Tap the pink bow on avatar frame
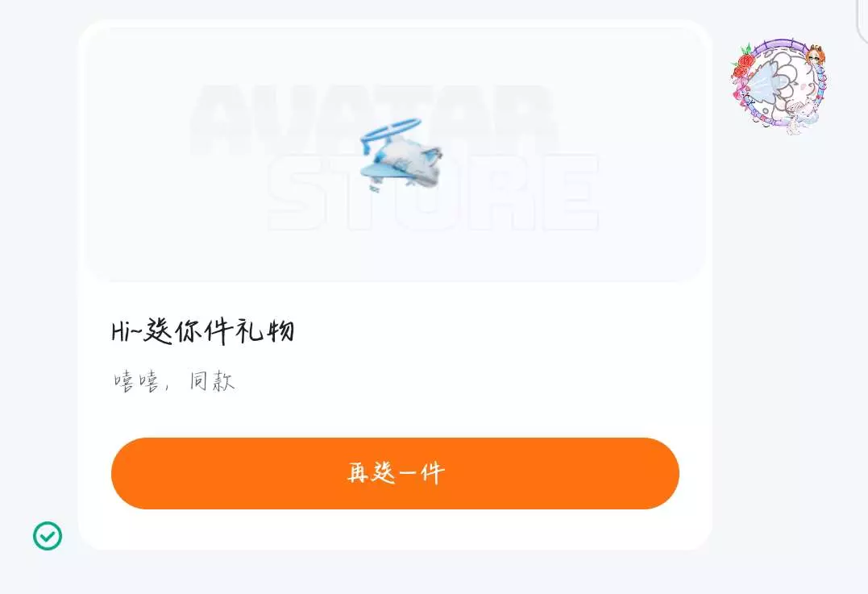The image size is (868, 594). click(x=740, y=93)
